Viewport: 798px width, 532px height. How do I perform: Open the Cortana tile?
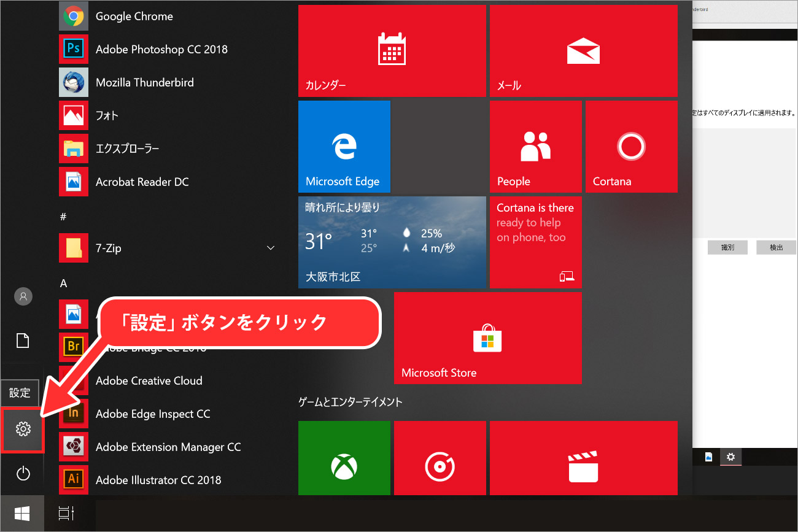(632, 147)
